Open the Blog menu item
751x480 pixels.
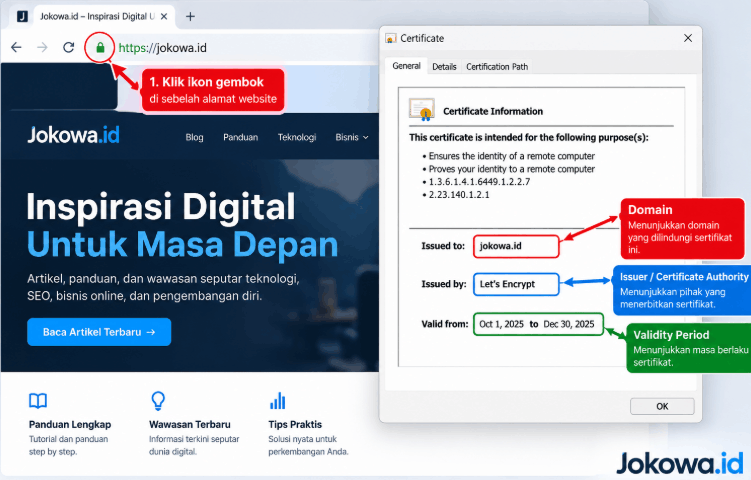[x=194, y=137]
